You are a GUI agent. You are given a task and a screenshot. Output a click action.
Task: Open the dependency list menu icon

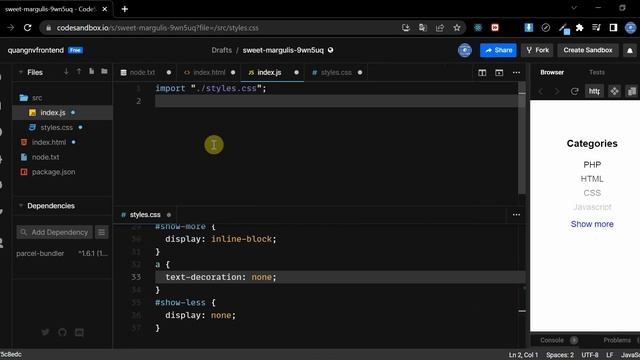(x=101, y=232)
